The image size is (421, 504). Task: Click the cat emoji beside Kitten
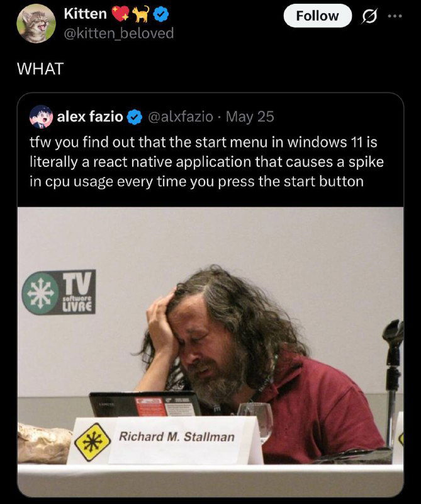coord(141,14)
